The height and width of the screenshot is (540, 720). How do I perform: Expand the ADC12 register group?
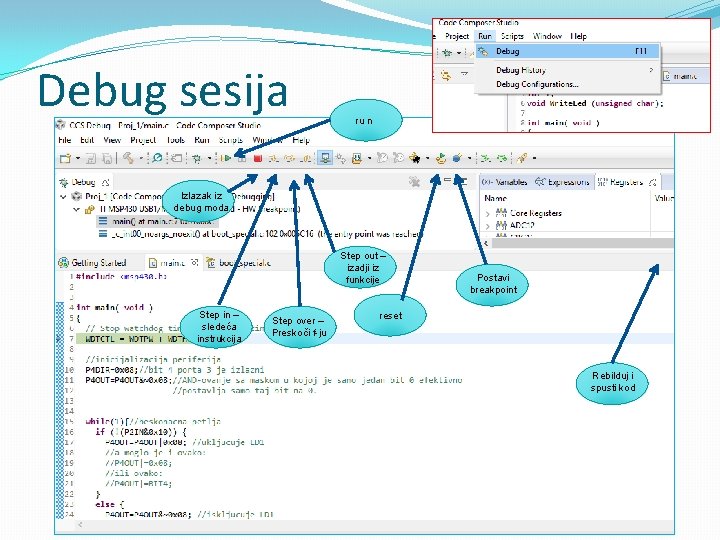(x=487, y=225)
